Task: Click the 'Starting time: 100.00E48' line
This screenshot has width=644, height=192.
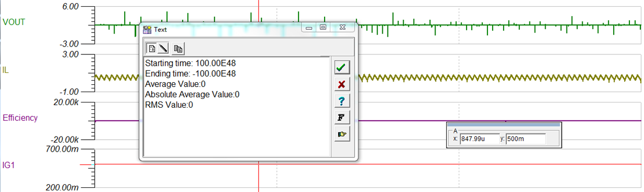Action: [190, 63]
